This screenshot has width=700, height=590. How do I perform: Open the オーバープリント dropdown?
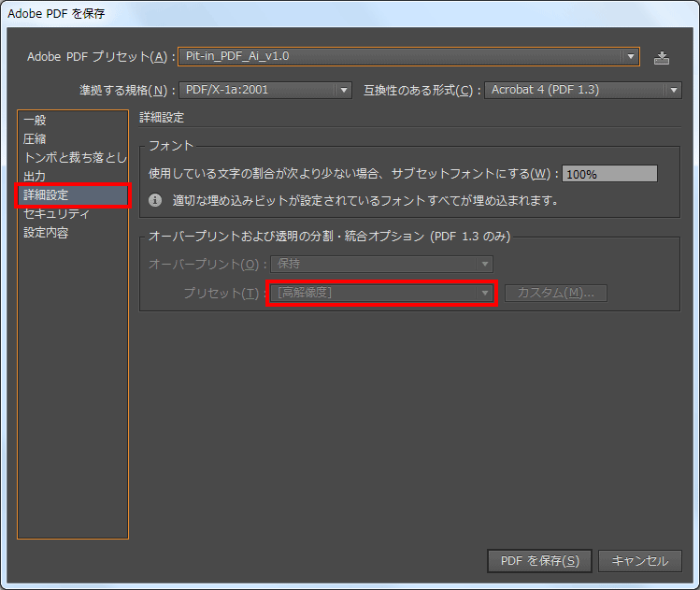tap(382, 265)
